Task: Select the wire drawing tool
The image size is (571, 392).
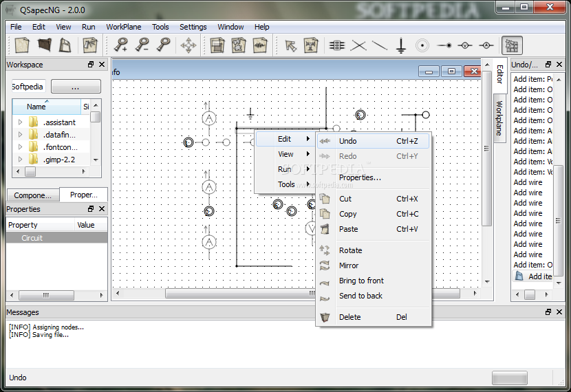Action: 380,45
